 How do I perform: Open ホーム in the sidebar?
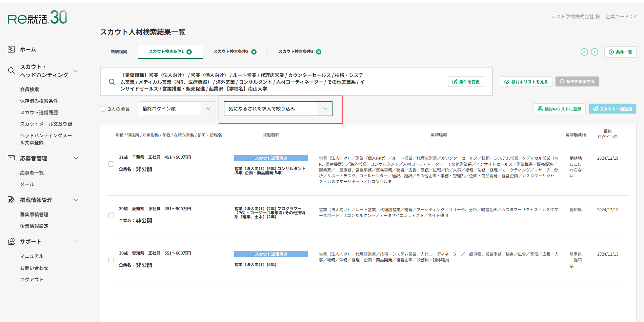pos(28,49)
